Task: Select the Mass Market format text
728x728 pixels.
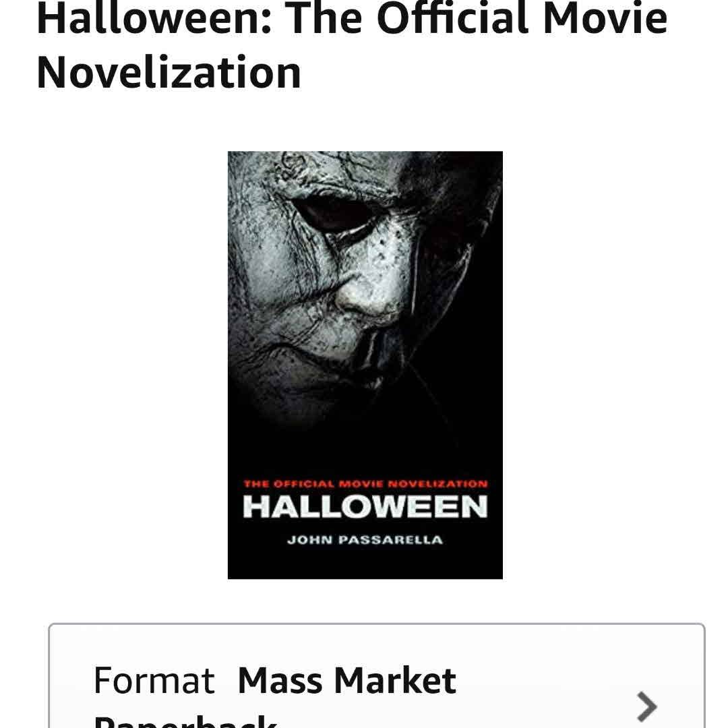Action: (x=346, y=680)
